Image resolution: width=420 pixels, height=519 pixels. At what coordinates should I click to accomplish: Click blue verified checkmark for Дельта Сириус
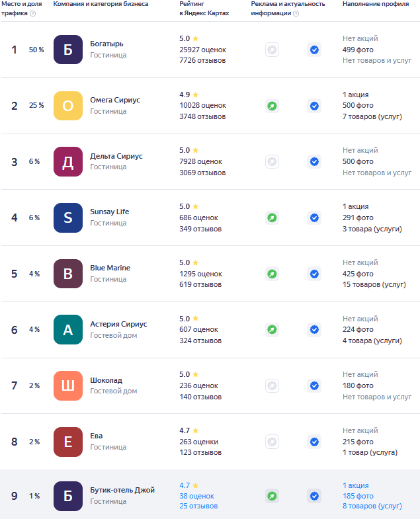click(314, 162)
